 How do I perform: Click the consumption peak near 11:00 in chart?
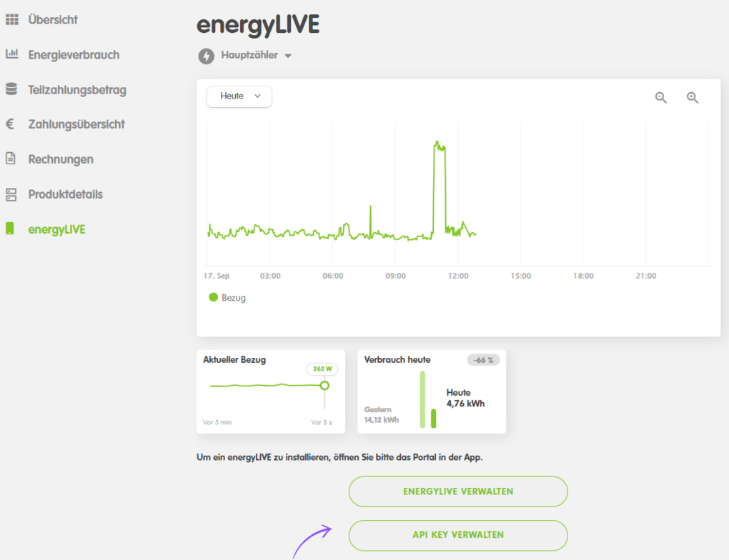440,145
